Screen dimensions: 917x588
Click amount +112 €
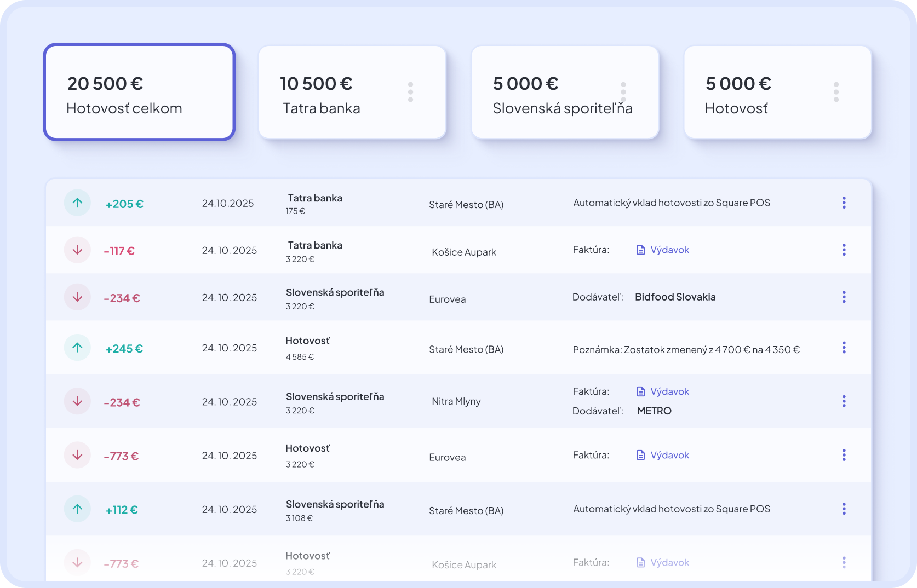(x=122, y=510)
